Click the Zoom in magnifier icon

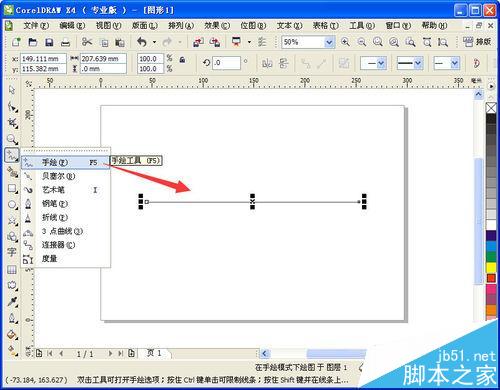click(x=345, y=42)
